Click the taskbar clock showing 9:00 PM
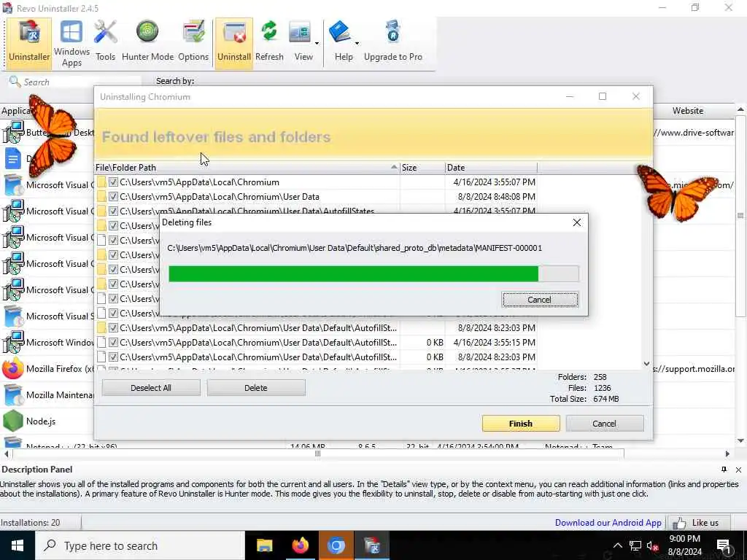The image size is (747, 560). (684, 545)
